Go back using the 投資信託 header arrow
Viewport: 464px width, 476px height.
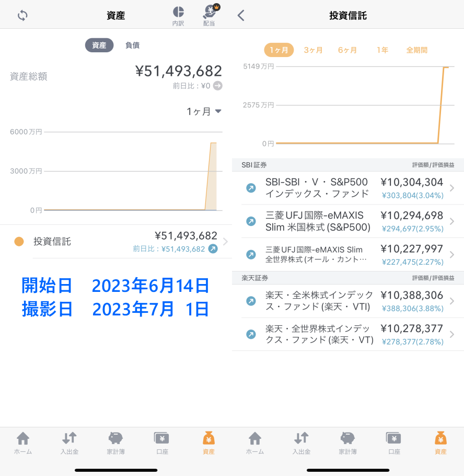pyautogui.click(x=241, y=15)
